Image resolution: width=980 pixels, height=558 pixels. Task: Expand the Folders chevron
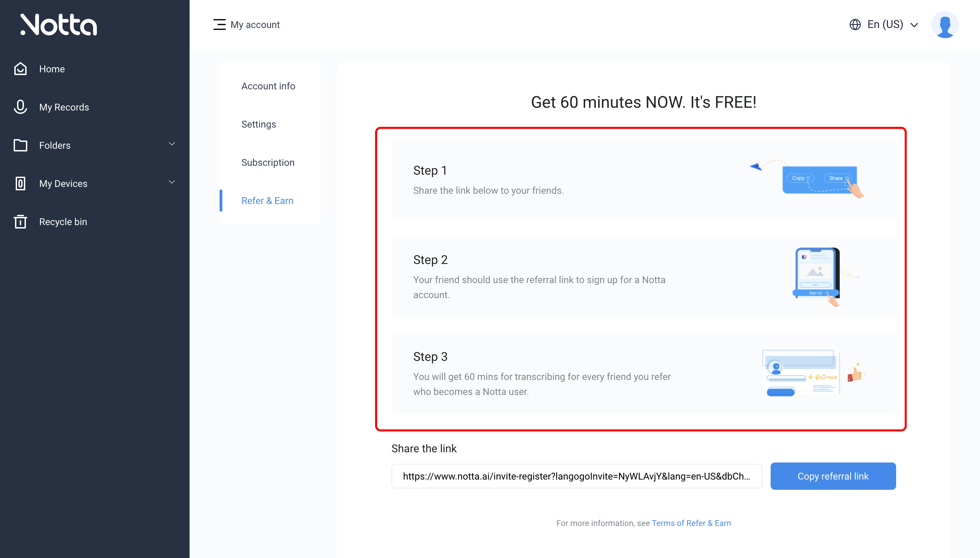click(172, 144)
